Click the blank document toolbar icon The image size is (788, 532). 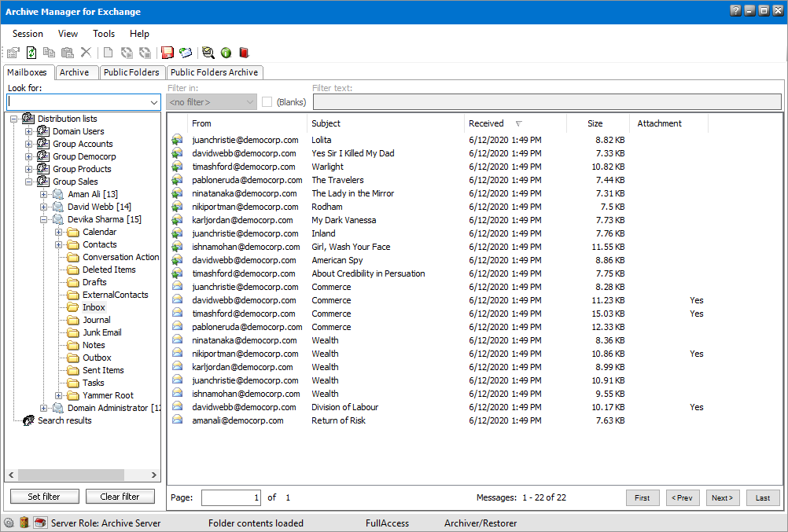108,52
